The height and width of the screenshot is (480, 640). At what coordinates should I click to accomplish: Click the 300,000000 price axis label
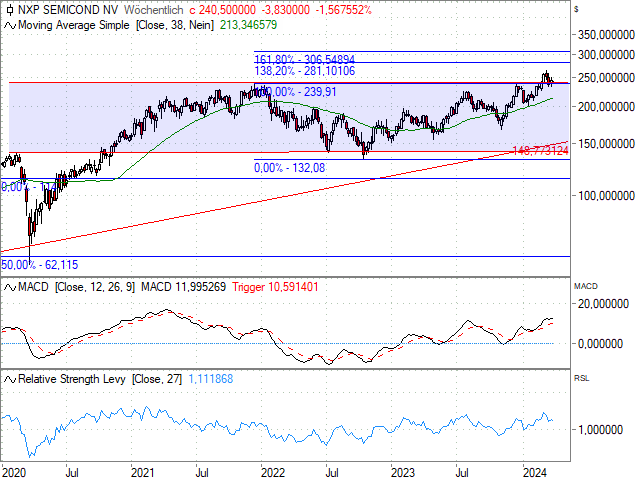click(x=607, y=55)
